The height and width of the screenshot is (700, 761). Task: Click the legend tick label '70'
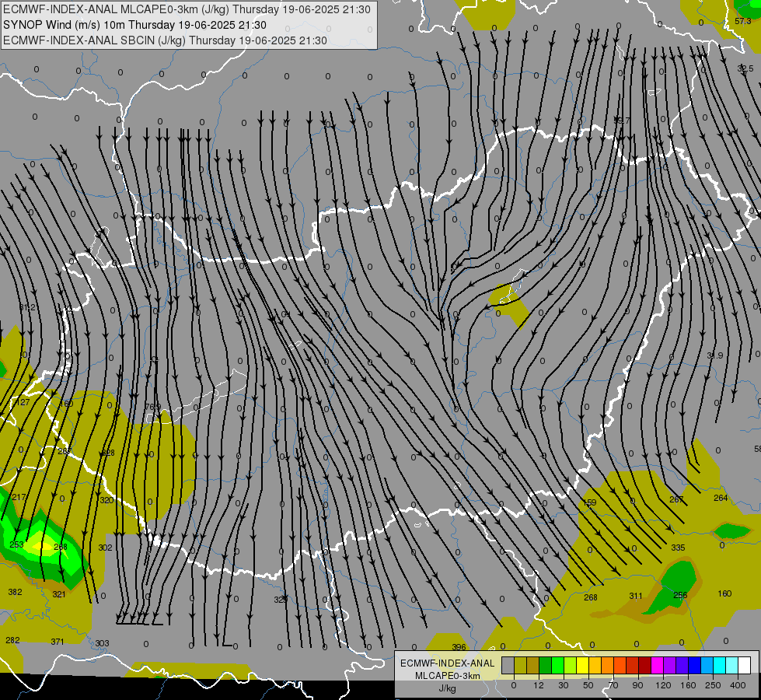click(x=613, y=685)
